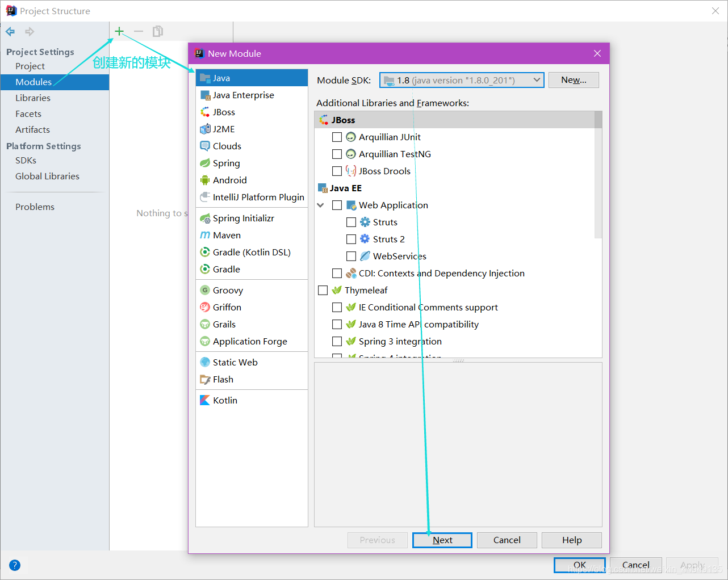This screenshot has height=580, width=728.
Task: Click the New... SDK button
Action: coord(574,80)
